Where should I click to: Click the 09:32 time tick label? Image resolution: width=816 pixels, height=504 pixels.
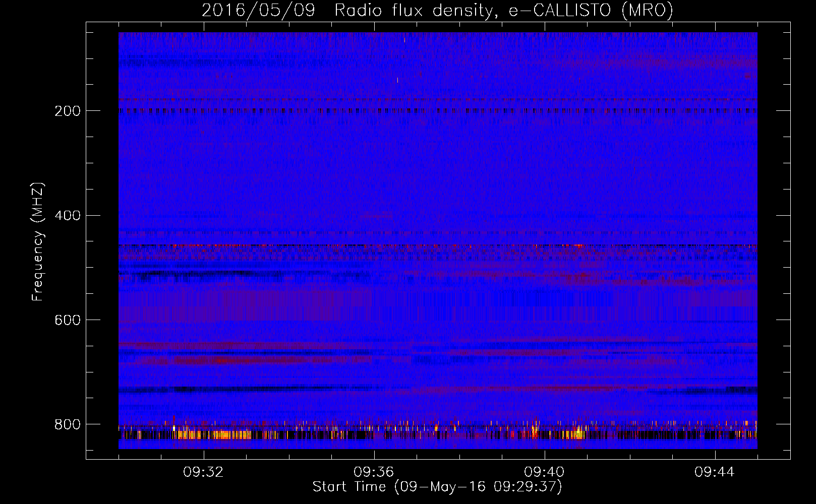coord(203,472)
